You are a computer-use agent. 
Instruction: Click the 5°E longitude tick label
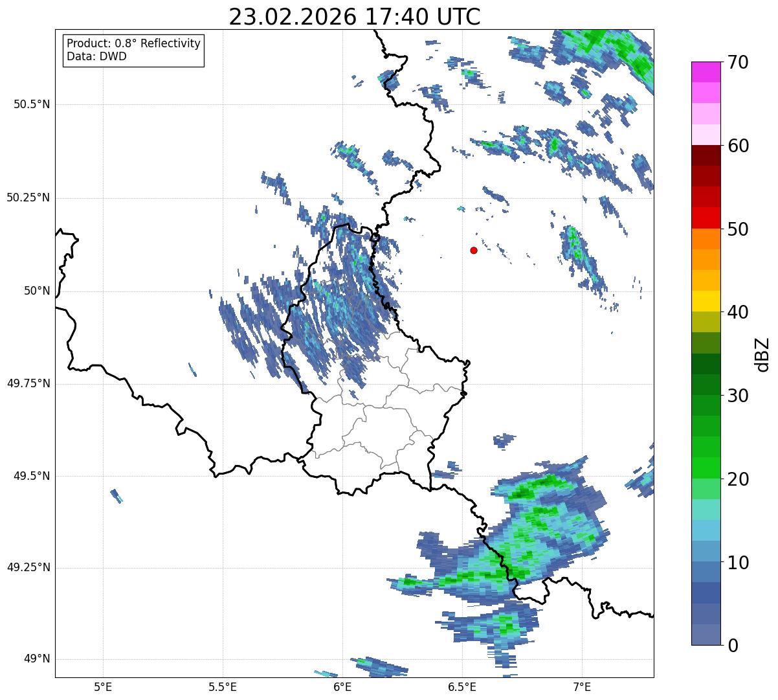tap(103, 686)
